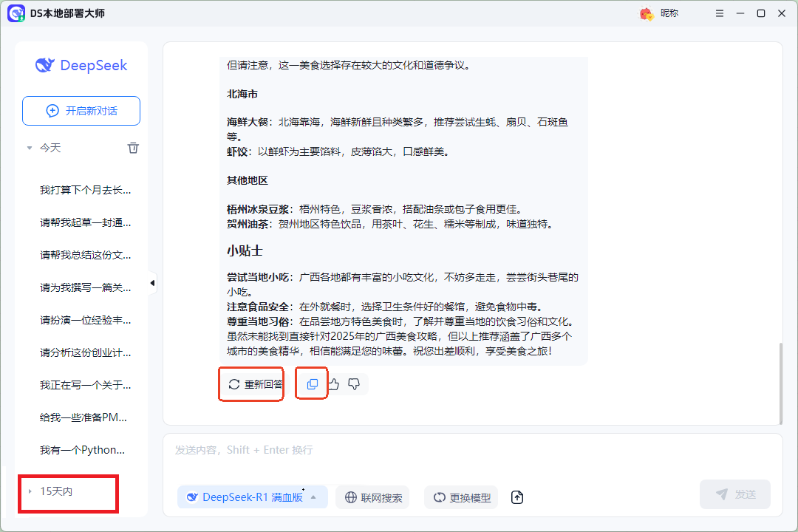Open conversation 请帮我总结这份文...

point(86,255)
